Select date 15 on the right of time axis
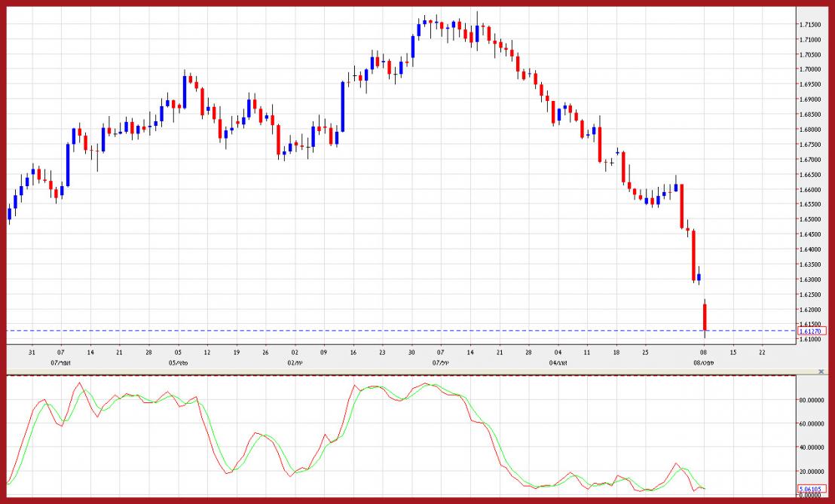The image size is (835, 504). pos(733,352)
